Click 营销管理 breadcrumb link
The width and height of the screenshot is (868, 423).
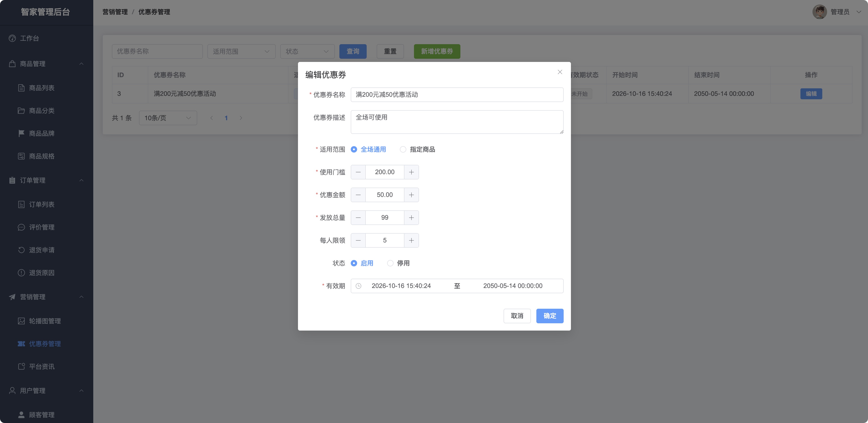coord(115,12)
